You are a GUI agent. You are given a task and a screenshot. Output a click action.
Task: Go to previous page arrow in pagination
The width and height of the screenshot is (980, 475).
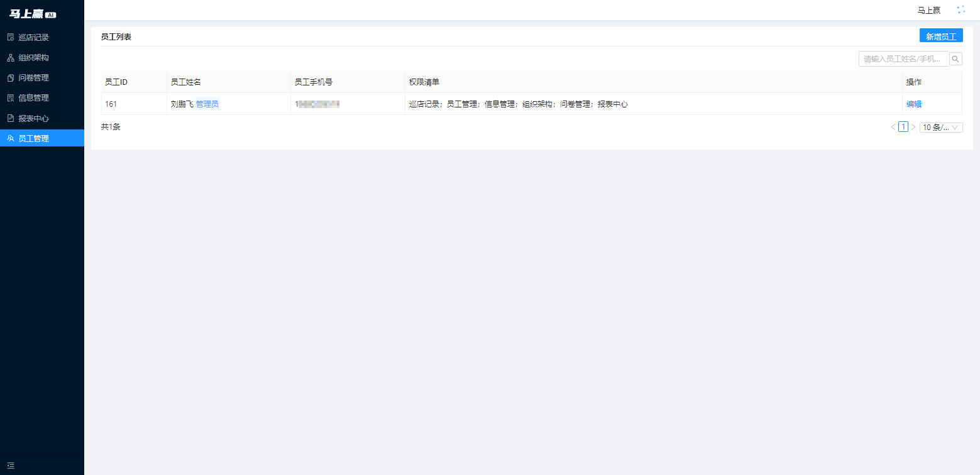tap(893, 127)
